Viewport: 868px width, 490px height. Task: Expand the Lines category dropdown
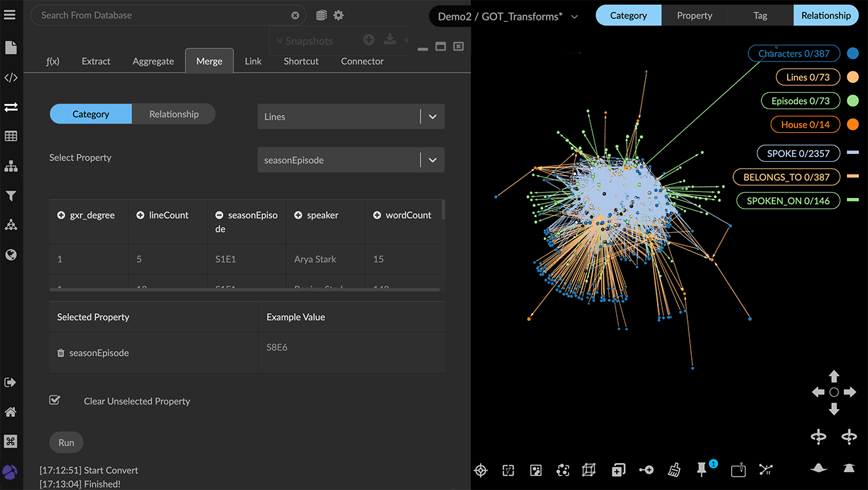432,117
